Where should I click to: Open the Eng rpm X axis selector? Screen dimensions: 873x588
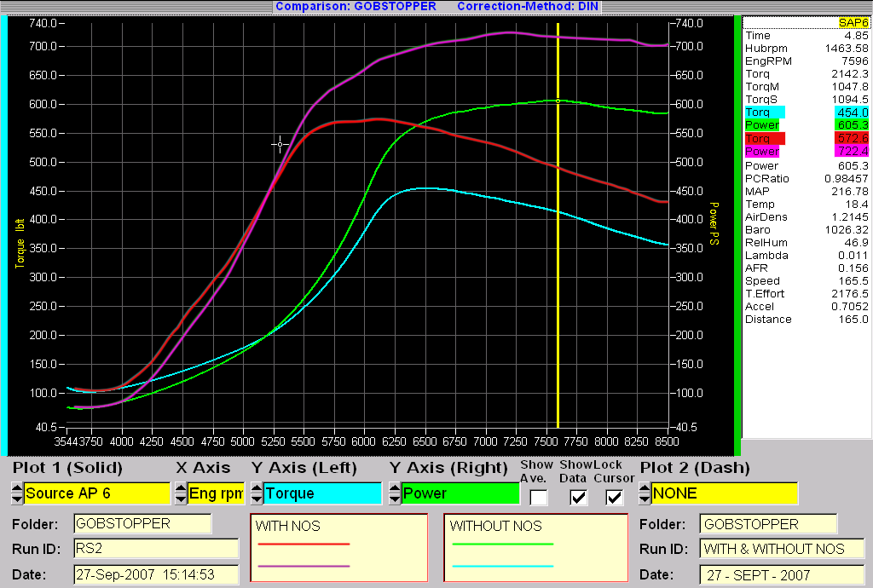(x=216, y=493)
